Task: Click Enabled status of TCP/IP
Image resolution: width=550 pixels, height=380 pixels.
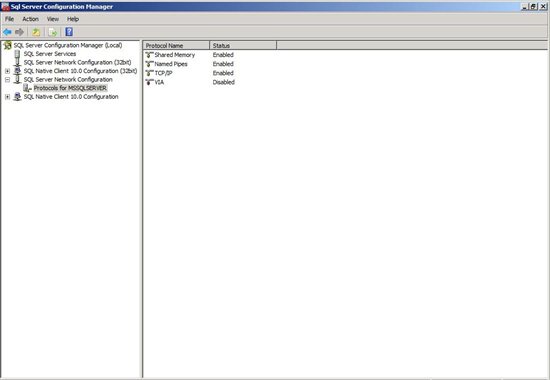Action: [x=223, y=73]
